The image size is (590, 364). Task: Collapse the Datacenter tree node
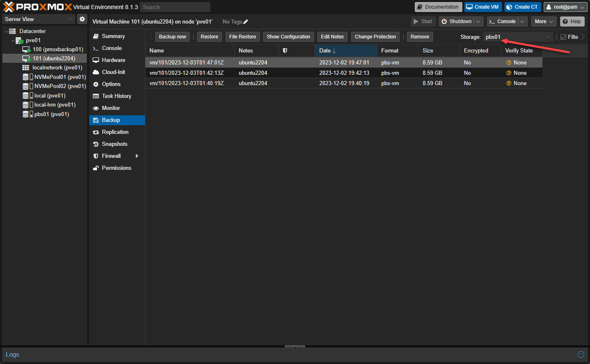[6, 31]
